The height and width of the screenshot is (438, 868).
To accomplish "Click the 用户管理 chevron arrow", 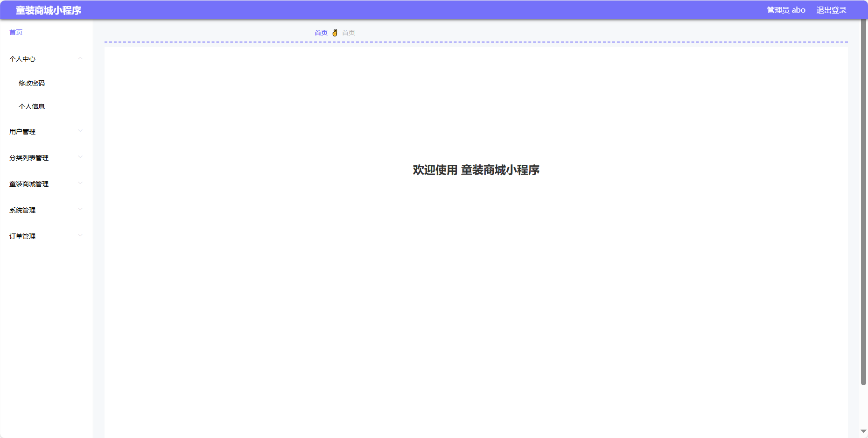I will [x=80, y=131].
